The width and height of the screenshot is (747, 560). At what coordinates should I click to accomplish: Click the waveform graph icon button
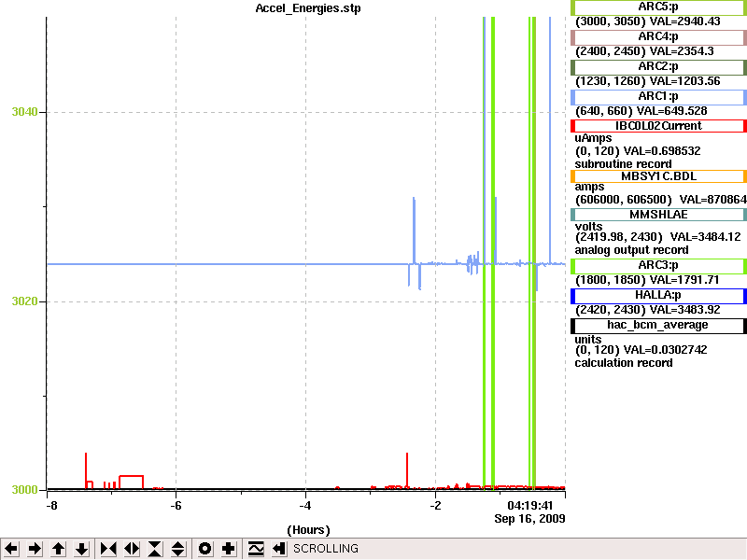256,549
